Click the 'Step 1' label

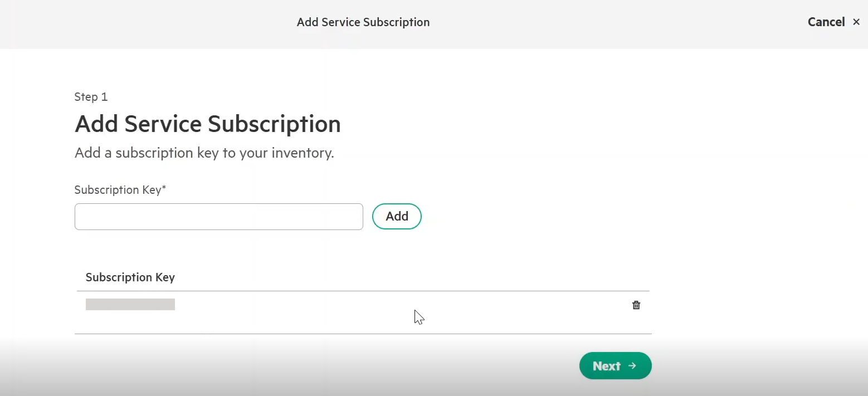91,97
